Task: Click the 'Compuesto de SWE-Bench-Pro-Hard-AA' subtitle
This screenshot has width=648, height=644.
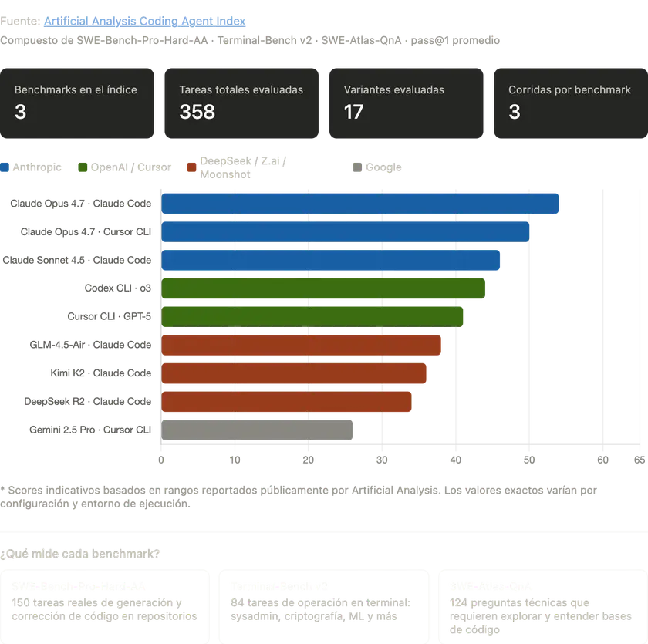Action: point(250,40)
